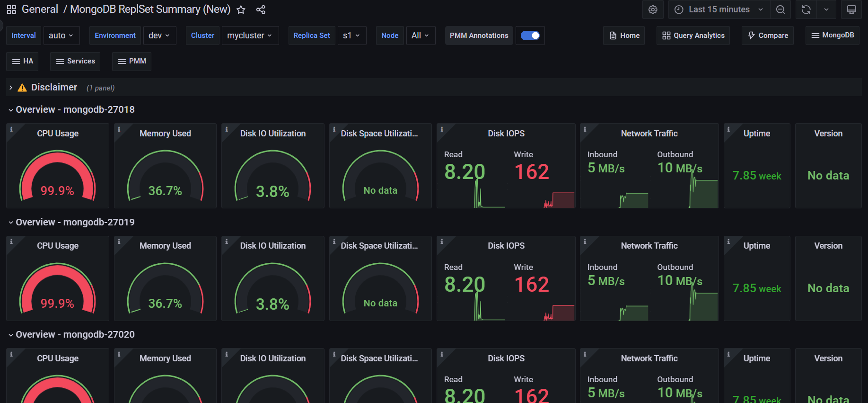Open the HA menu
This screenshot has height=403, width=868.
[23, 62]
